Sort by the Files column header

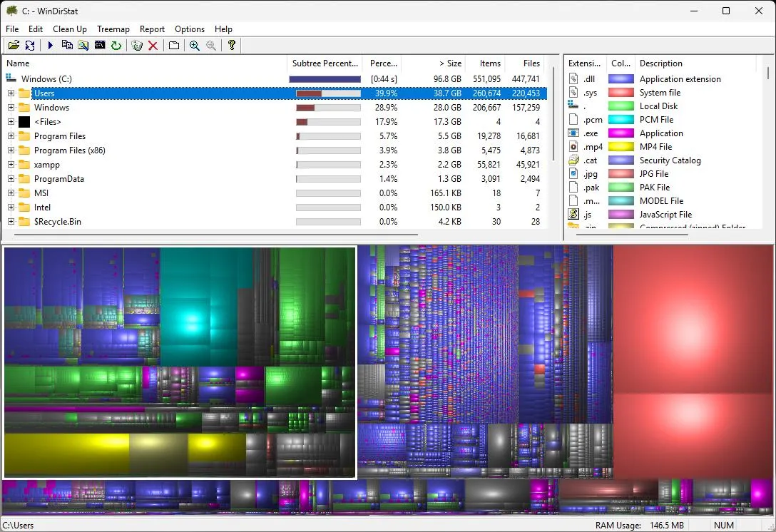pyautogui.click(x=525, y=63)
